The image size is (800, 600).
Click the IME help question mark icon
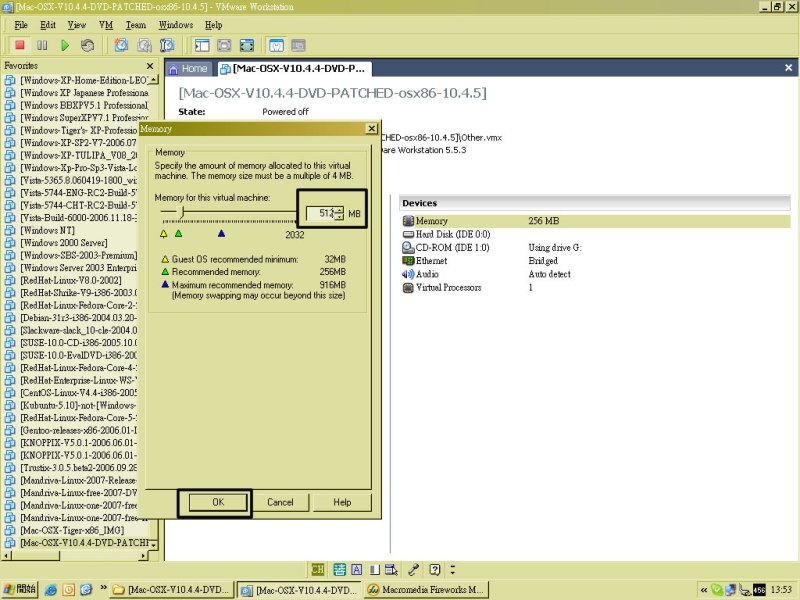(435, 569)
